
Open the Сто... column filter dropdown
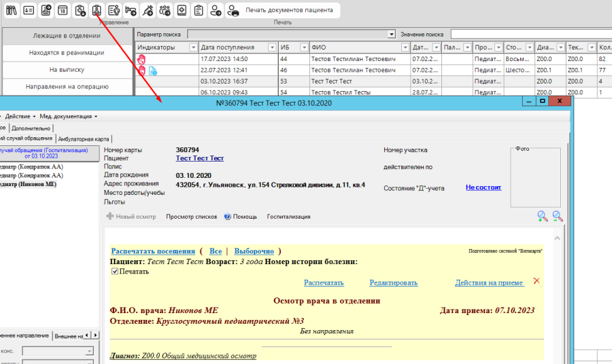click(529, 48)
